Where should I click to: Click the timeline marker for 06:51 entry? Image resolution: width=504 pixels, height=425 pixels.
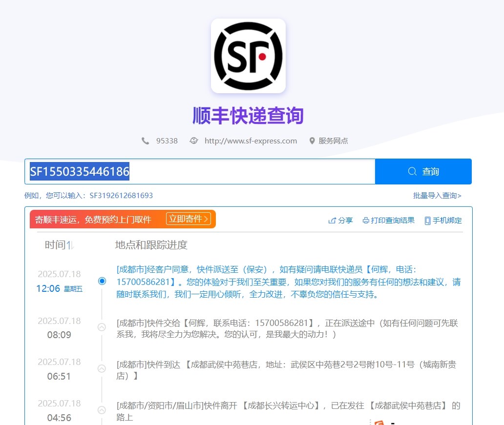102,368
